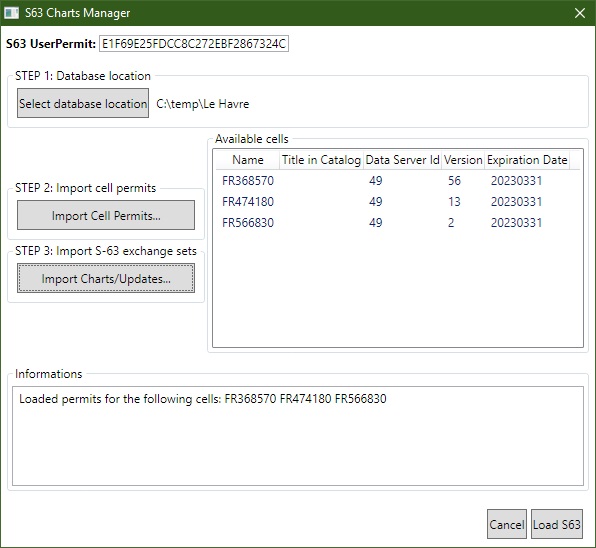The width and height of the screenshot is (596, 548).
Task: Click version value 56
Action: 454,181
